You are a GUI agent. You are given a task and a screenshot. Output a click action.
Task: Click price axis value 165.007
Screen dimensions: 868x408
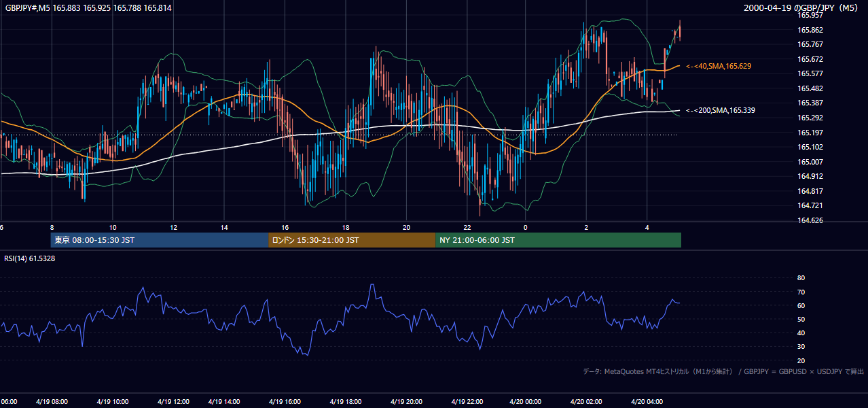[x=810, y=162]
